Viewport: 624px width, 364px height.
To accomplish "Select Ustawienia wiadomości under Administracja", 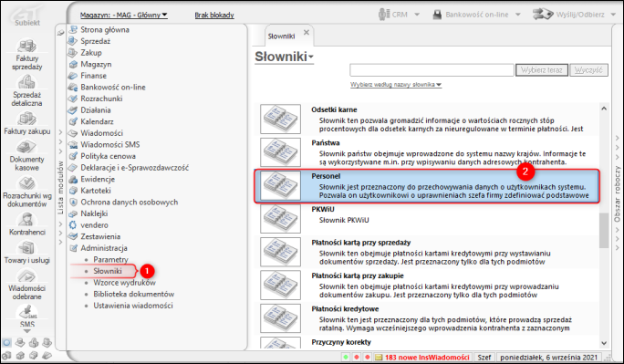I will pyautogui.click(x=133, y=306).
